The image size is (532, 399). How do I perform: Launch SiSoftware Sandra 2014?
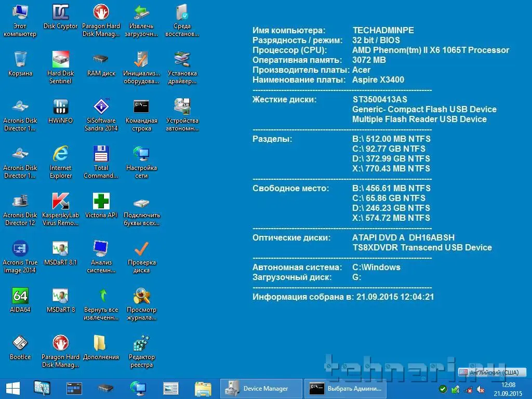(x=101, y=107)
